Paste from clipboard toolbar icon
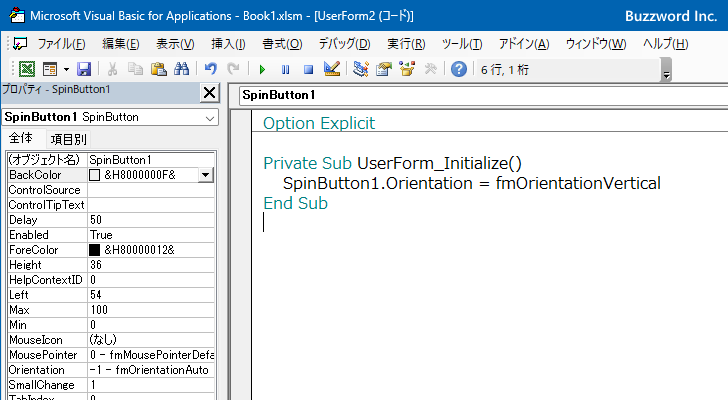The image size is (728, 400). (159, 69)
